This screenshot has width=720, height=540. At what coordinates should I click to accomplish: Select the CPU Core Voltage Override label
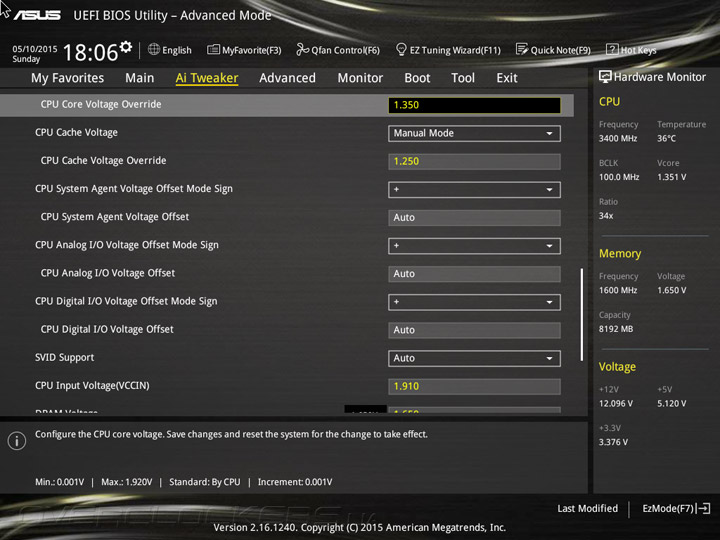point(101,104)
